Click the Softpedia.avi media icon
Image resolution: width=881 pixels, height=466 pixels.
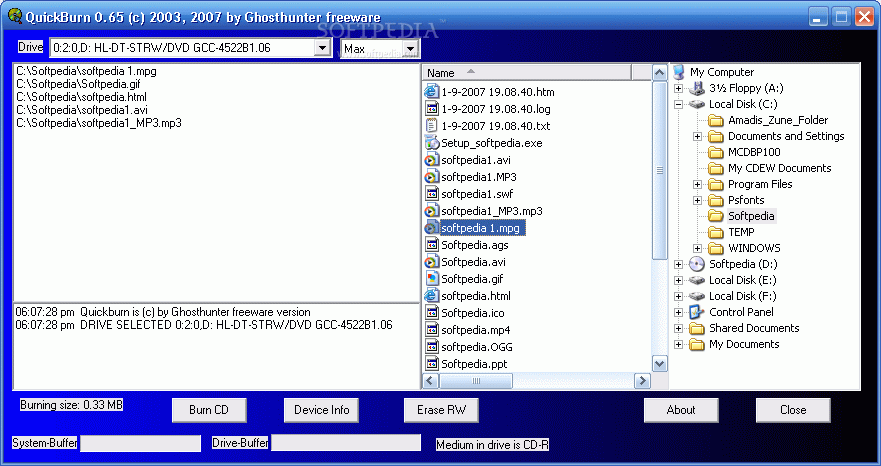pyautogui.click(x=432, y=261)
